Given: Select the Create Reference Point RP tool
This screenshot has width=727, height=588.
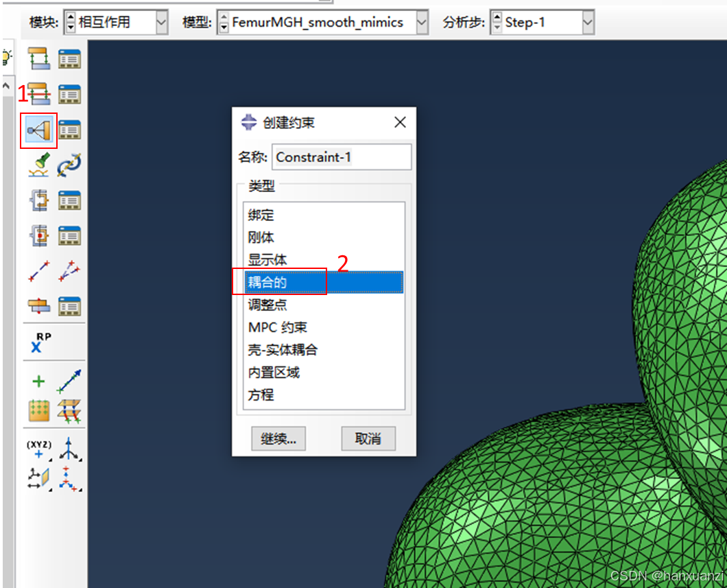Looking at the screenshot, I should pyautogui.click(x=41, y=342).
